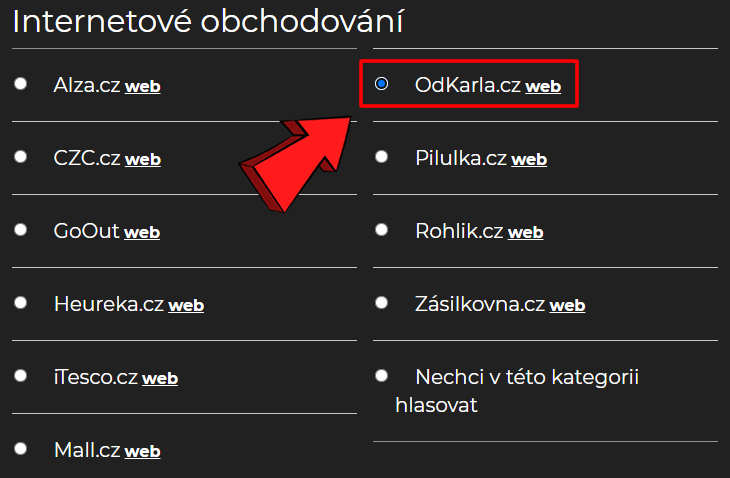Select the Pilulka.cz radio button
Screen dimensions: 730x478
381,157
